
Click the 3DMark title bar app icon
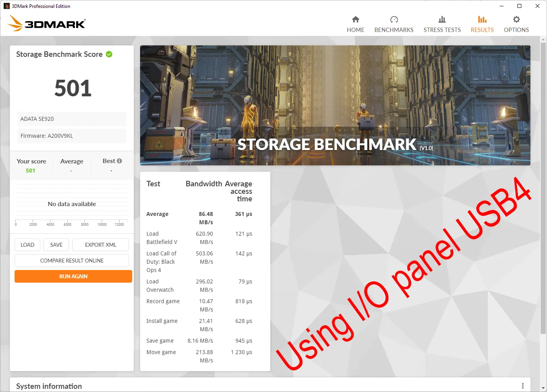(x=6, y=6)
